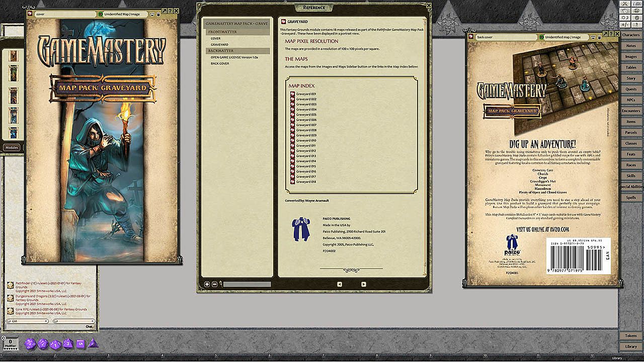
Task: Edit the 'cover' image name field
Action: click(x=65, y=14)
